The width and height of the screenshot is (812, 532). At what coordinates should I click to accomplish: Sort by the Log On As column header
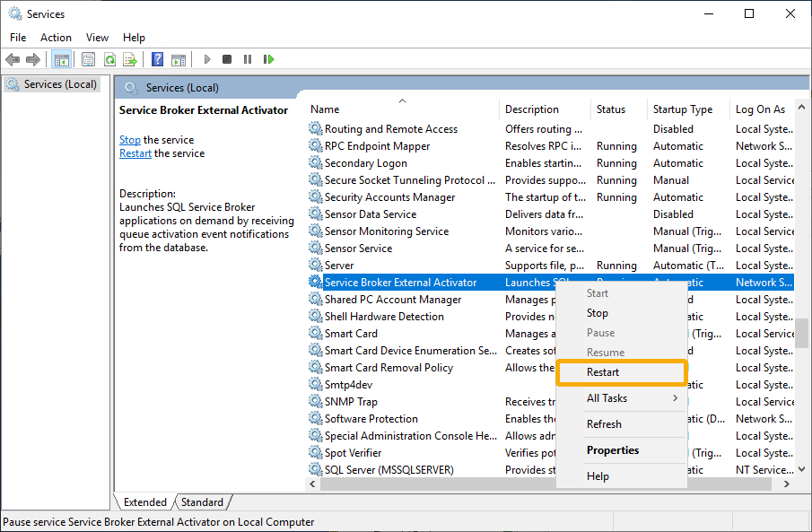[763, 109]
